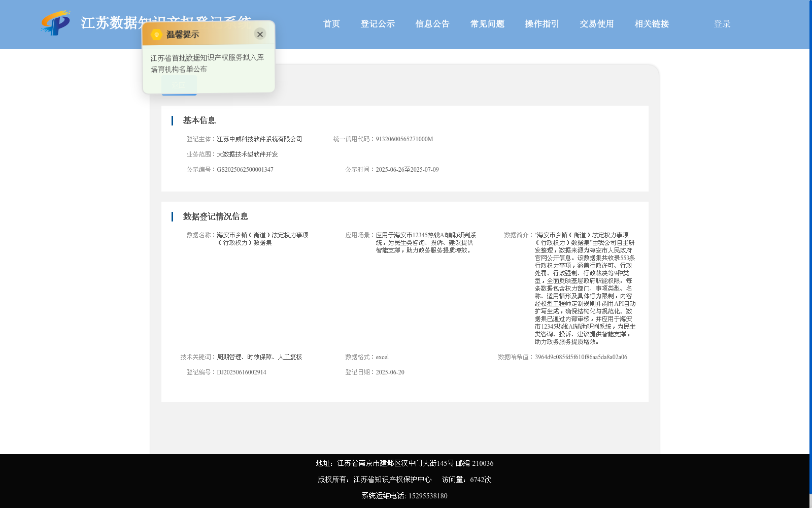The image size is (812, 508).
Task: Click the yellow hexagon icon in 温馨提示
Action: click(x=156, y=35)
